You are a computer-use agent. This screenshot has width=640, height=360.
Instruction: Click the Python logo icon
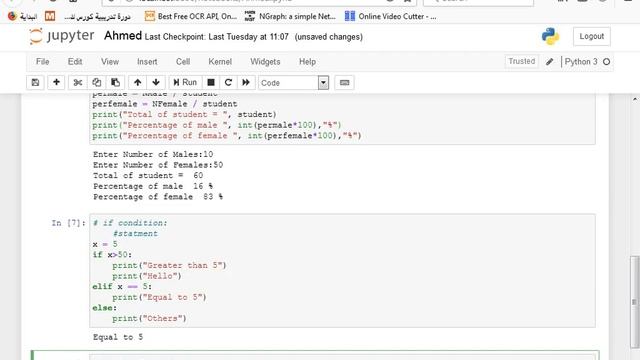550,36
